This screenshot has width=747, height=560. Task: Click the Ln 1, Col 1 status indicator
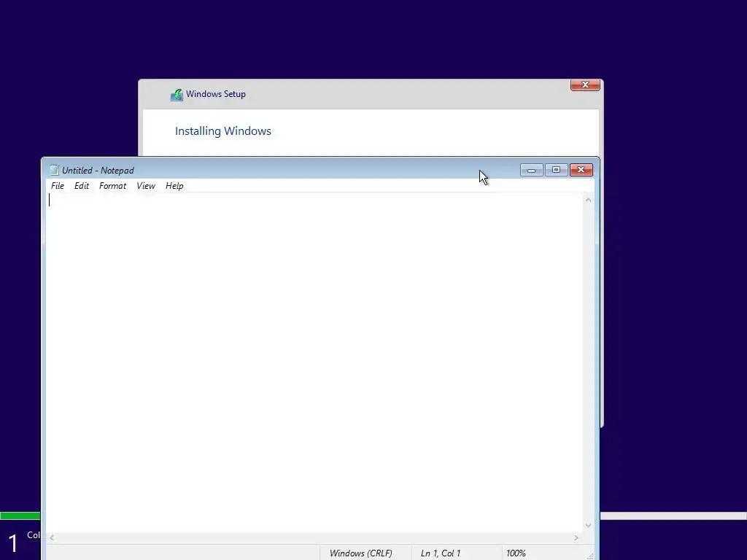(x=440, y=553)
